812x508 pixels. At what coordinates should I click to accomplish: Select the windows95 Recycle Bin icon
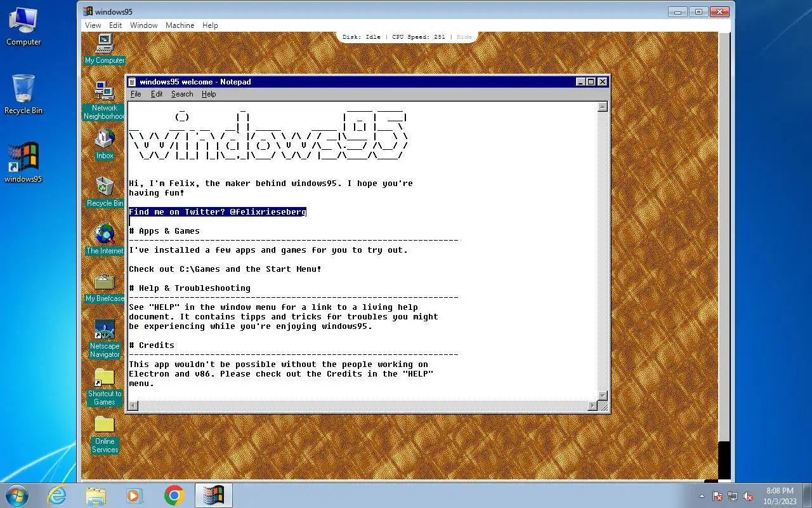click(105, 192)
